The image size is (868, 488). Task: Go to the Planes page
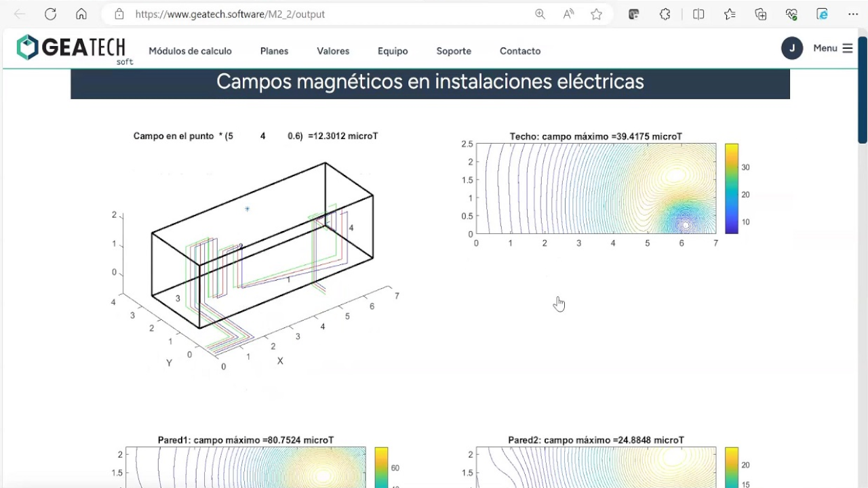pos(274,51)
